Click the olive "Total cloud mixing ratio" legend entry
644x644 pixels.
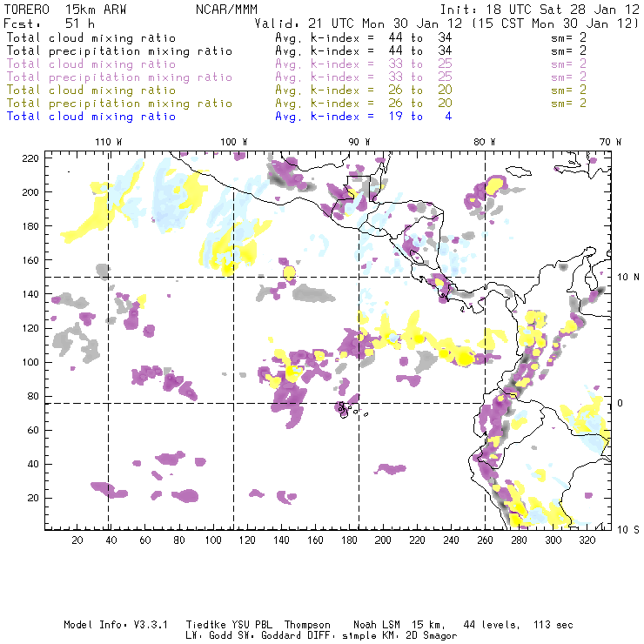click(91, 90)
